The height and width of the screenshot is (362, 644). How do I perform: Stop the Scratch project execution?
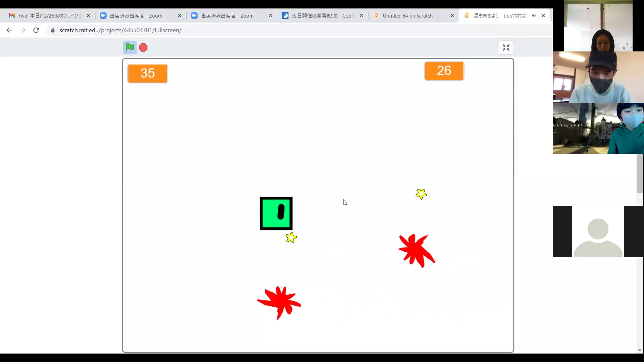(x=143, y=47)
